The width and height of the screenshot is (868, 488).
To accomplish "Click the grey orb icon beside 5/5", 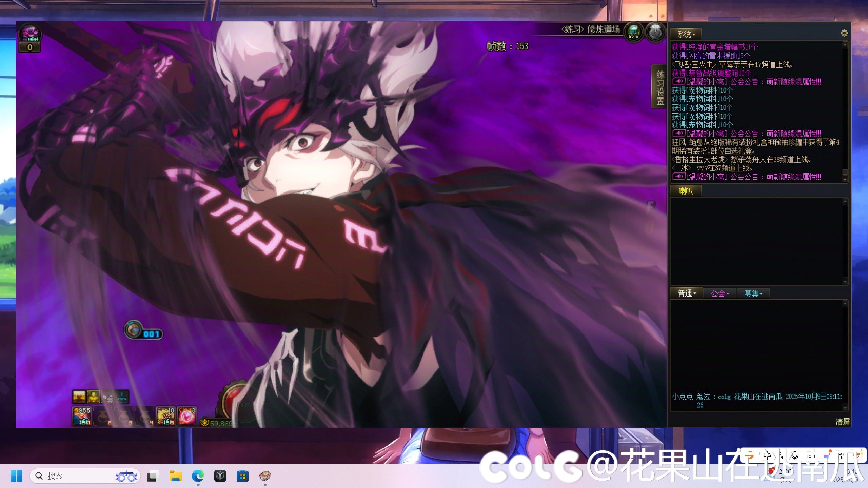I will click(x=655, y=32).
